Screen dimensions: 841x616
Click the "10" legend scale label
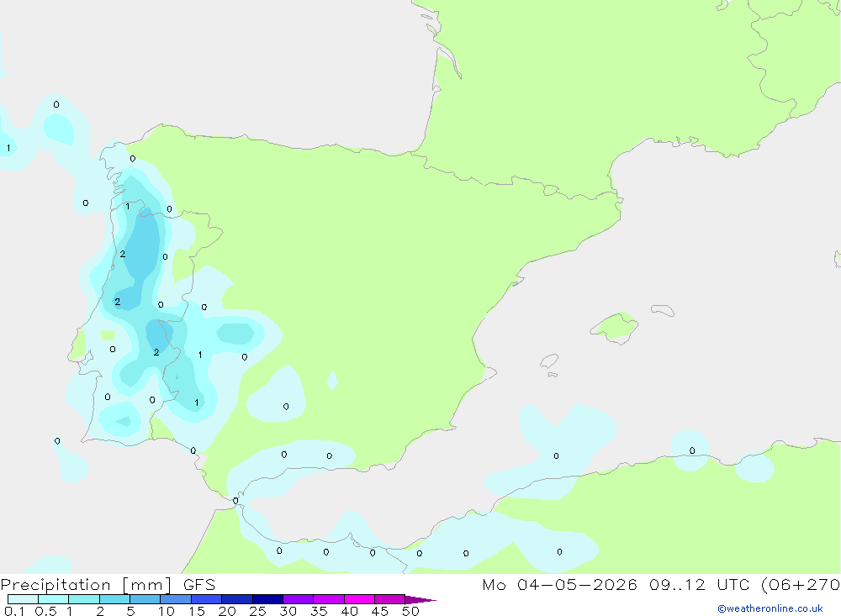167,611
